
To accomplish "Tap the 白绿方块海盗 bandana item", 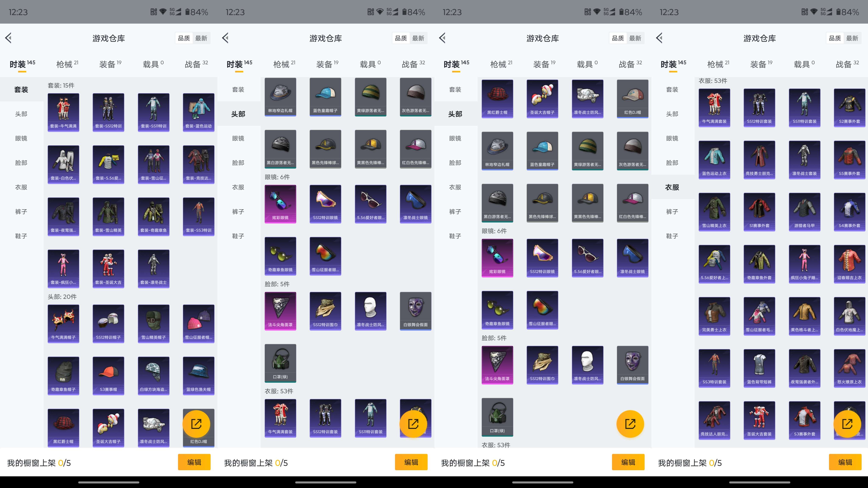I will point(154,376).
